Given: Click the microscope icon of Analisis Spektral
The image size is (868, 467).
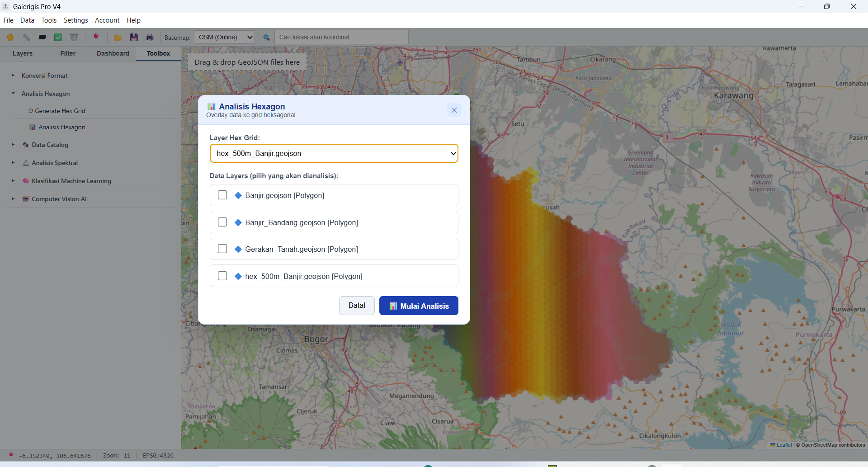Looking at the screenshot, I should tap(26, 163).
